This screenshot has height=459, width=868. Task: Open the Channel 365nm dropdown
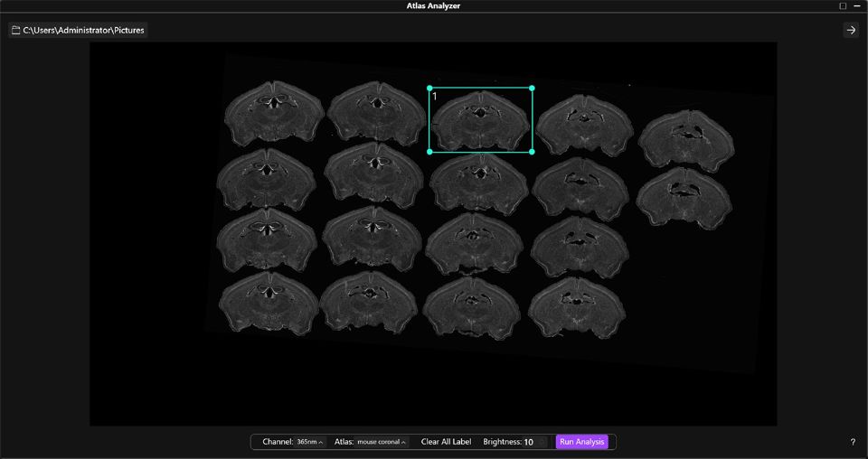tap(309, 442)
